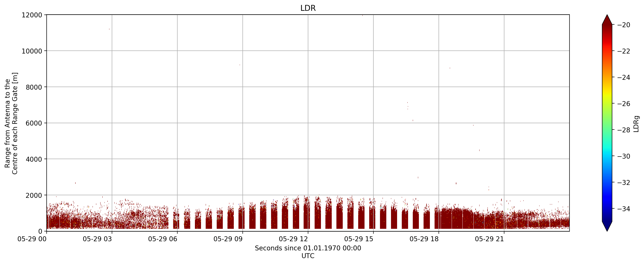Screen dimensions: 644x264
Task: Pick the x-axis tick label "05-29 06"
Action: pyautogui.click(x=163, y=239)
